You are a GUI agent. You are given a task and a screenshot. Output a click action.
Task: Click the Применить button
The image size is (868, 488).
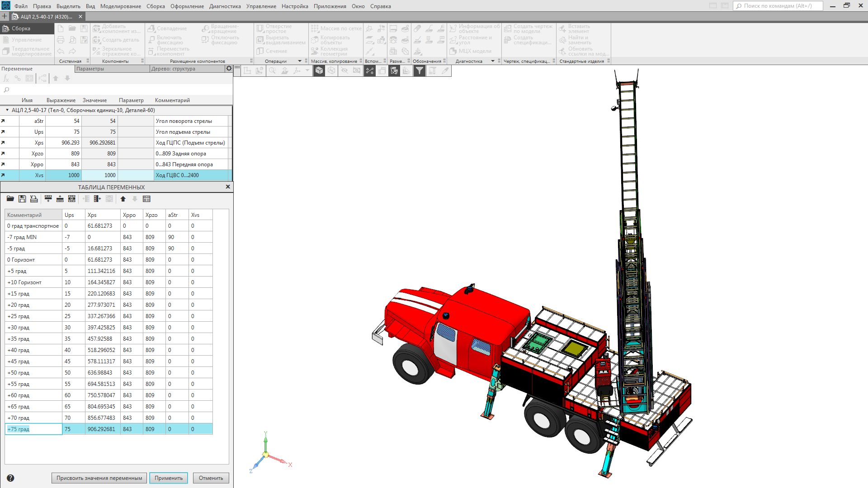pyautogui.click(x=168, y=478)
